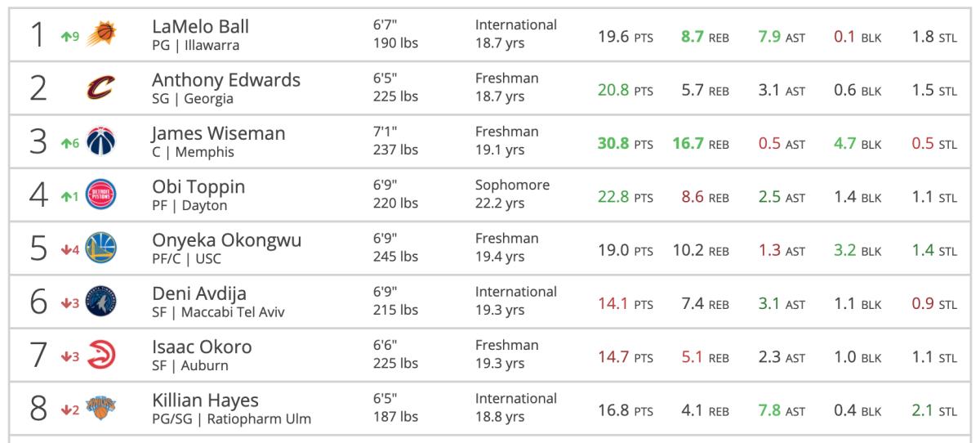The width and height of the screenshot is (980, 443).
Task: Open Isaac Okoro's player profile
Action: [x=202, y=347]
